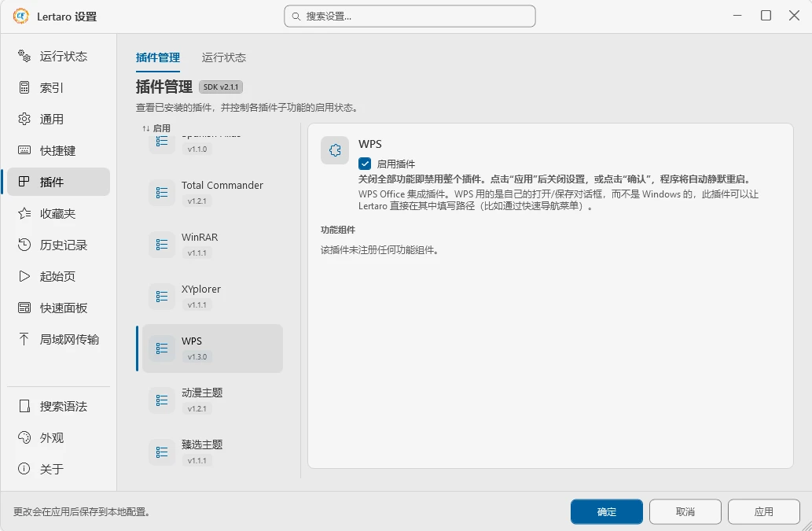
Task: Open the 通用 settings page
Action: tap(58, 119)
